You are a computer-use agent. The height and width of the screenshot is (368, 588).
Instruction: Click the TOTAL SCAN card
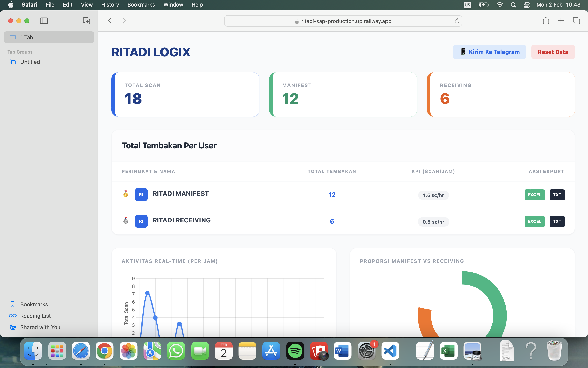point(185,94)
